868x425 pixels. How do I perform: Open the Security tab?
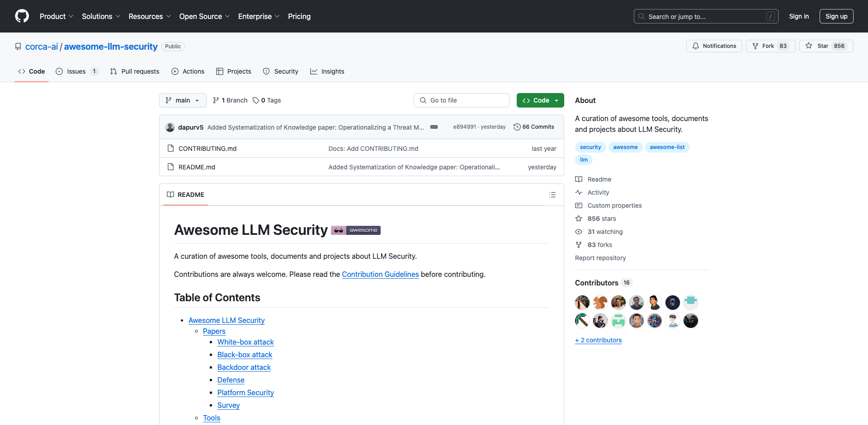(x=281, y=71)
